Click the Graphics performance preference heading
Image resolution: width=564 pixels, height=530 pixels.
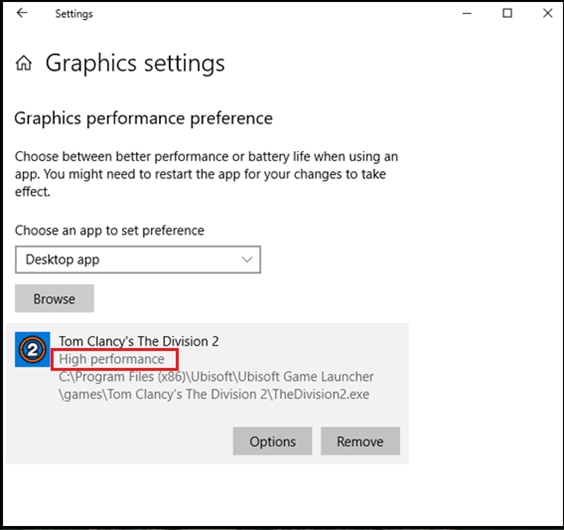click(x=144, y=118)
